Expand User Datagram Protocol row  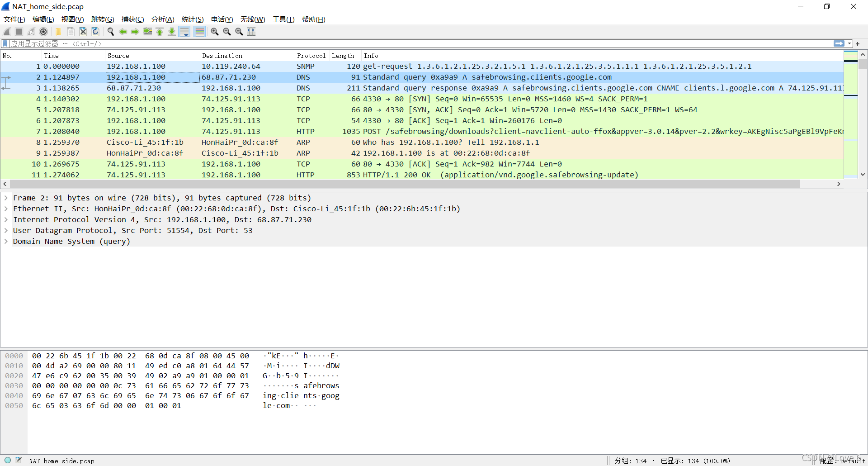coord(6,230)
